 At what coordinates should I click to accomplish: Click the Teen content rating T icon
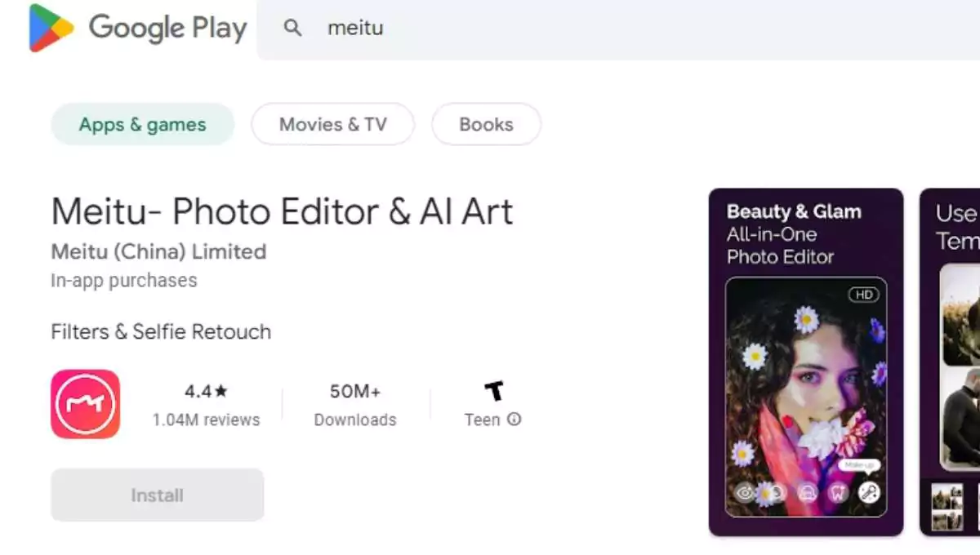pyautogui.click(x=493, y=391)
